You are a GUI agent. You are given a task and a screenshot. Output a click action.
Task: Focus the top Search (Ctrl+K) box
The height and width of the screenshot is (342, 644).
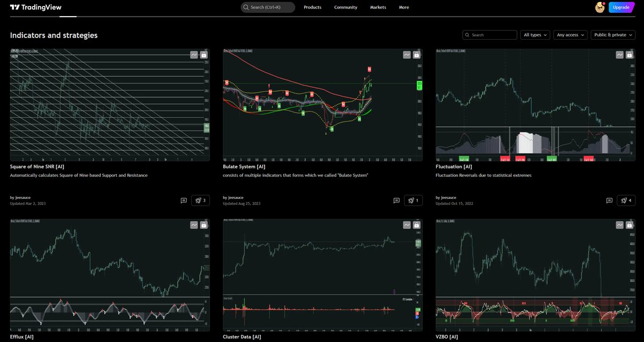click(268, 8)
